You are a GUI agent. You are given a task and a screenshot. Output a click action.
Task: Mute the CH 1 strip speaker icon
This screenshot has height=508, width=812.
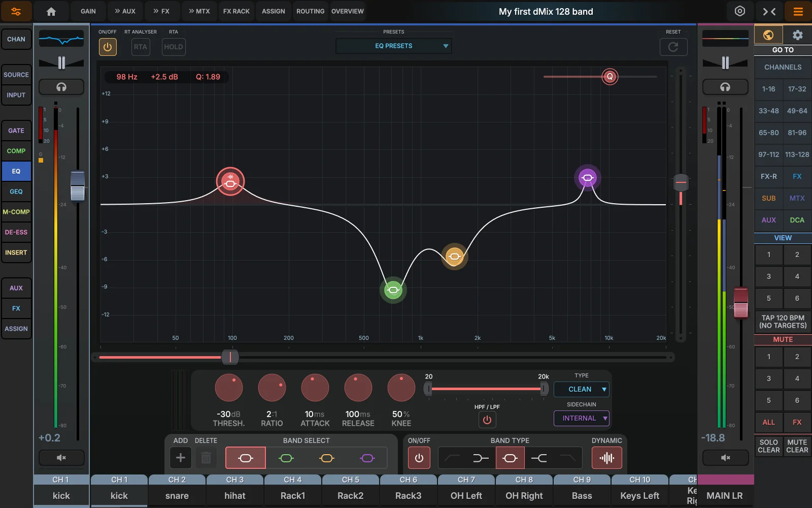pos(61,458)
